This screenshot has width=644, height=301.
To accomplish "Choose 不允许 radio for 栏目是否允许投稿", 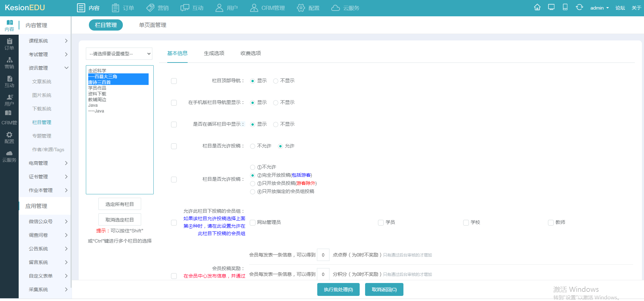I will [252, 146].
